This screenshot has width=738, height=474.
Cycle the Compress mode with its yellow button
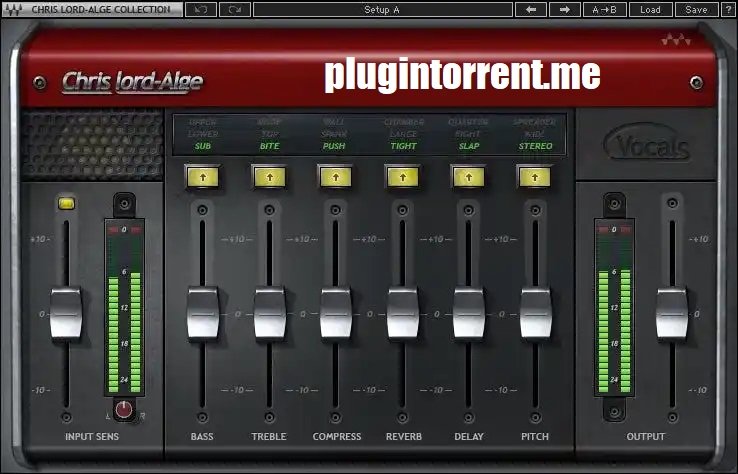click(336, 177)
